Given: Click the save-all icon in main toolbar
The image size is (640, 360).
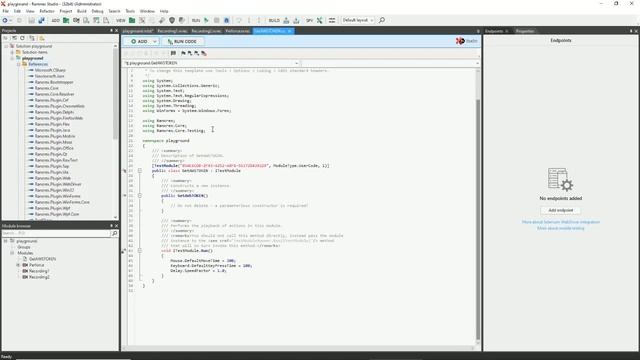Looking at the screenshot, I should point(41,20).
